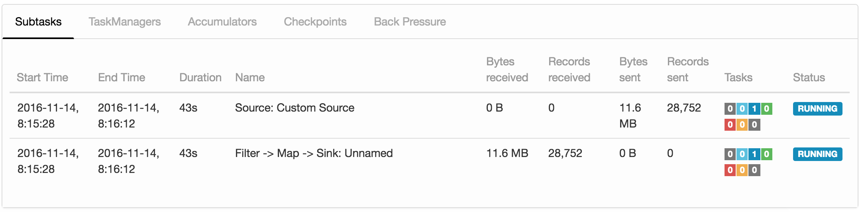Image resolution: width=868 pixels, height=212 pixels.
Task: Open Filter -> Map -> Sink: Unnamed row
Action: pyautogui.click(x=314, y=153)
